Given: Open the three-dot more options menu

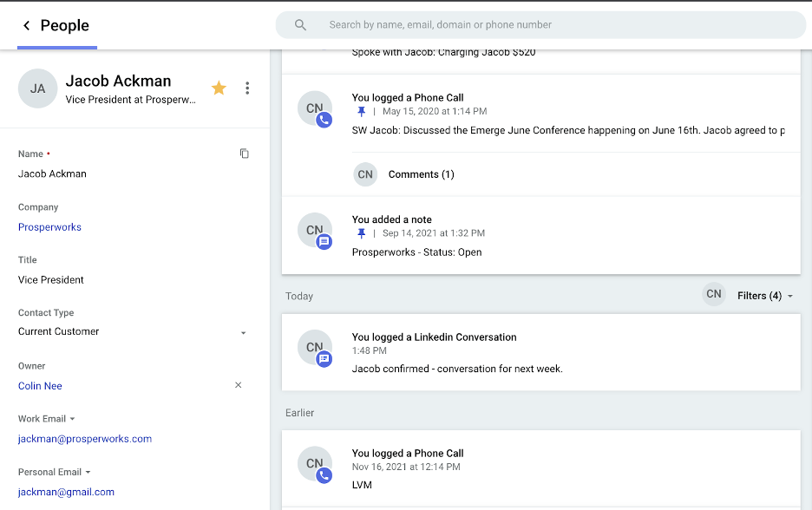Looking at the screenshot, I should pyautogui.click(x=247, y=88).
